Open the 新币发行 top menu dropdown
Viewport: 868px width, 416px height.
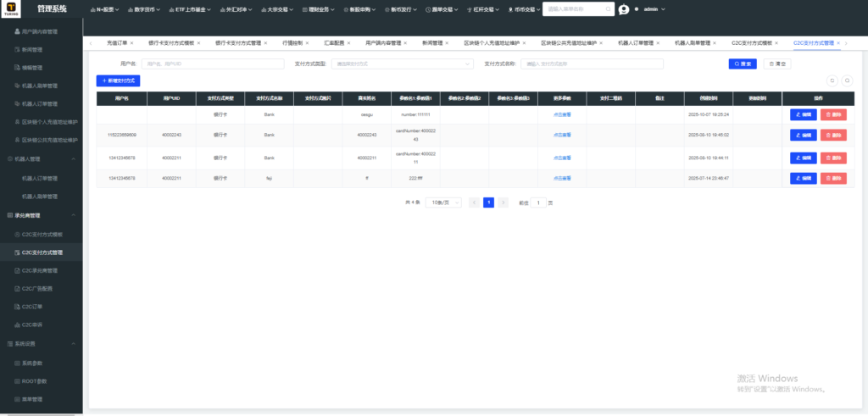[x=401, y=9]
